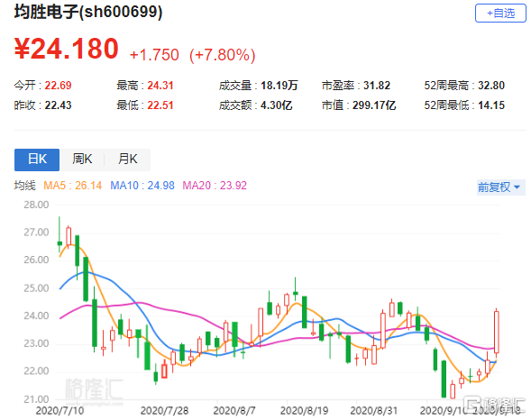Click the last tall red candlestick near 24.00
The image size is (531, 420).
(497, 333)
